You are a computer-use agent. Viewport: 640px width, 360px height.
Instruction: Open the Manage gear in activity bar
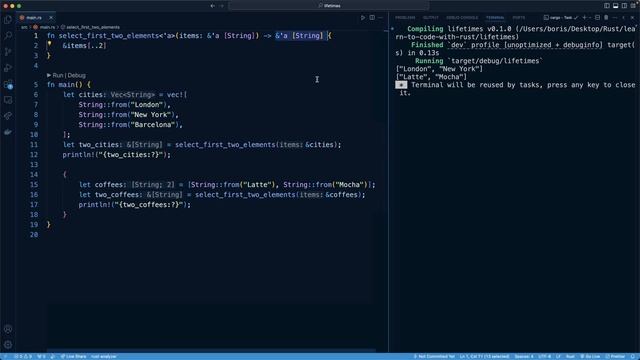coord(8,345)
